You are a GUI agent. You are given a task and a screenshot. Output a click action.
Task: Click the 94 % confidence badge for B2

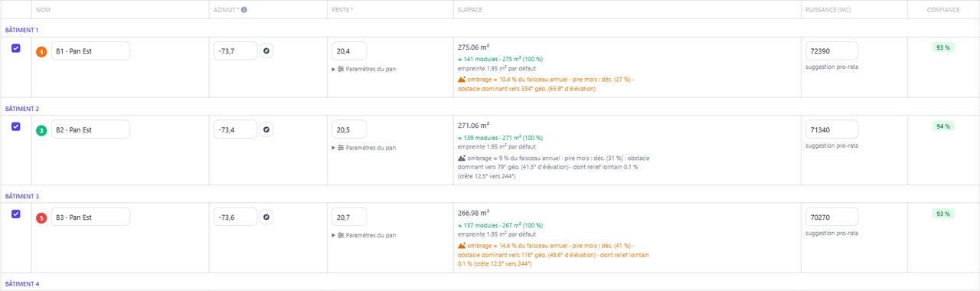942,126
